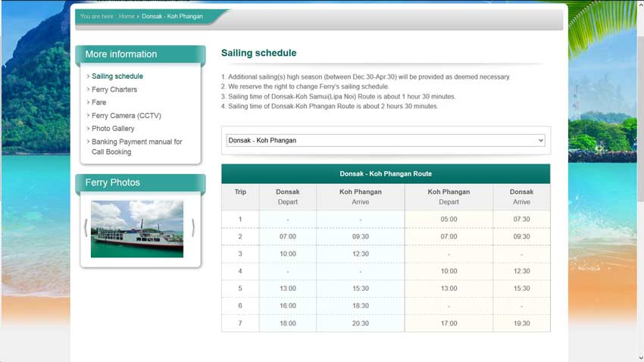Select the 18:00 Donsak departure cell
Viewport: 644px width, 362px height.
287,323
